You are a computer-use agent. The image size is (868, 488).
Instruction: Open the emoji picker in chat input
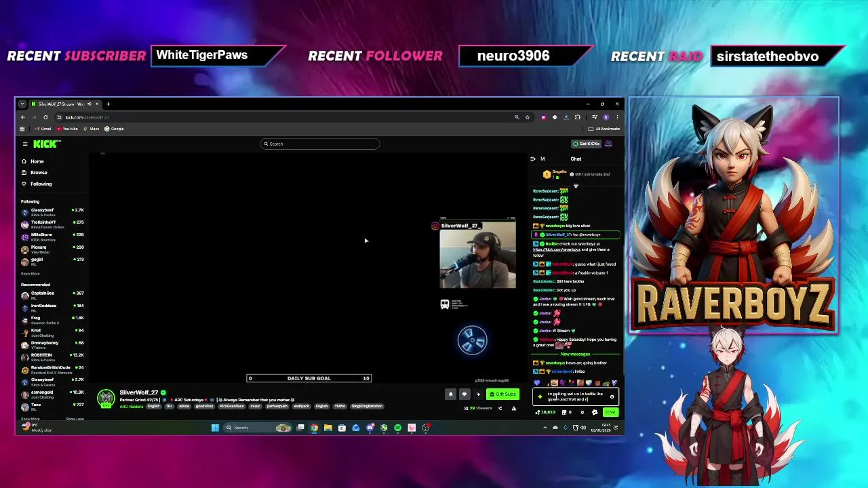(x=612, y=396)
